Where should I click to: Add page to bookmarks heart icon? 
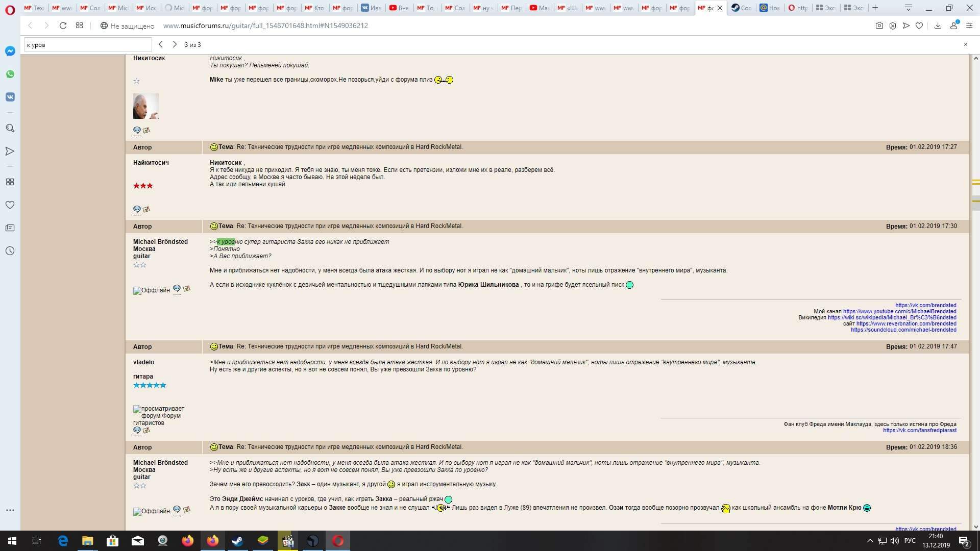tap(919, 26)
